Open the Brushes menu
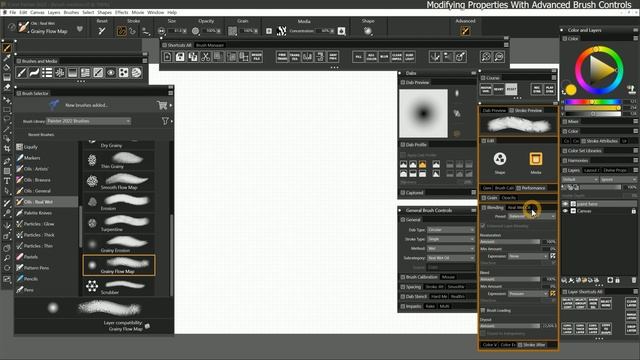The height and width of the screenshot is (360, 640). click(x=71, y=13)
